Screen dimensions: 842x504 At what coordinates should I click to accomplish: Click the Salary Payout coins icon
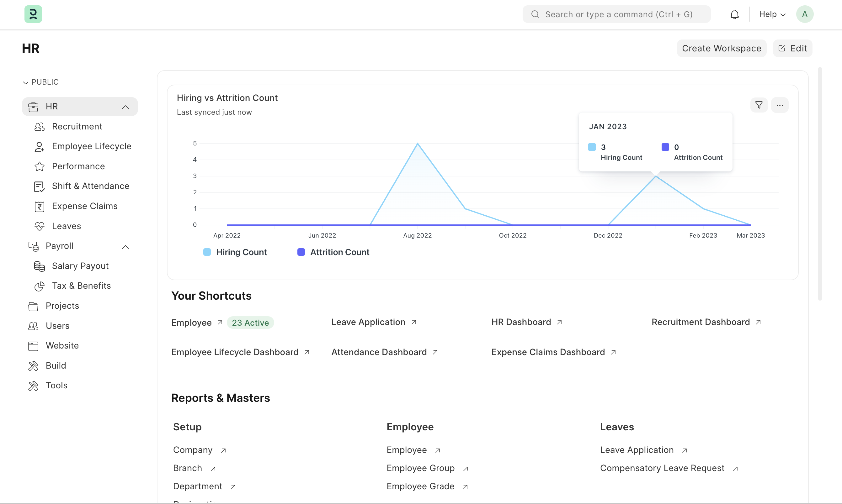click(x=40, y=266)
